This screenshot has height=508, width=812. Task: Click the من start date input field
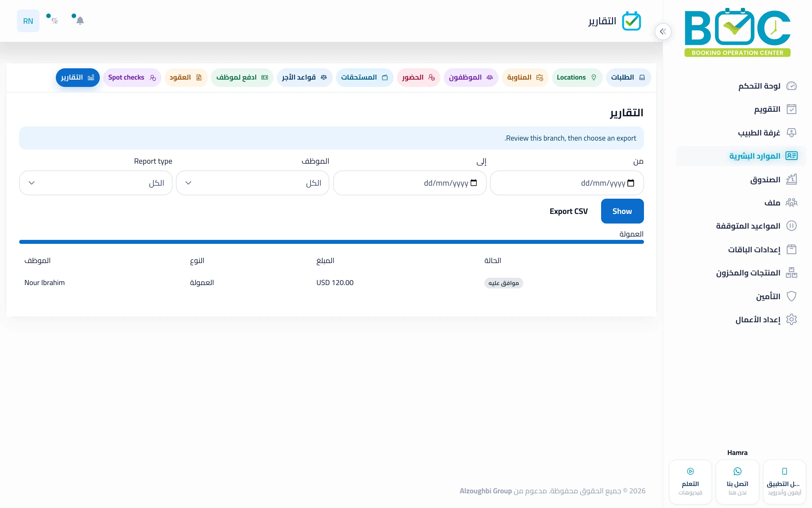click(567, 183)
